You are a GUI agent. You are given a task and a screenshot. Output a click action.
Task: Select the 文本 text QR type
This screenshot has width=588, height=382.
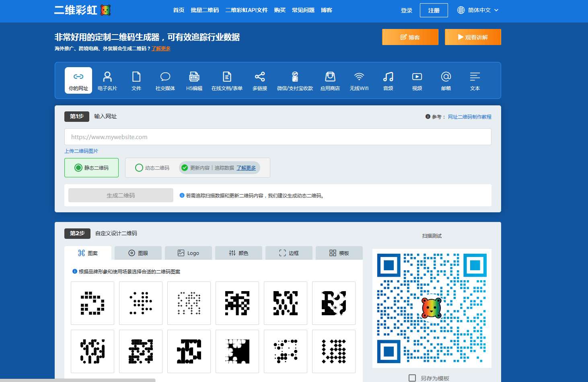pos(475,80)
